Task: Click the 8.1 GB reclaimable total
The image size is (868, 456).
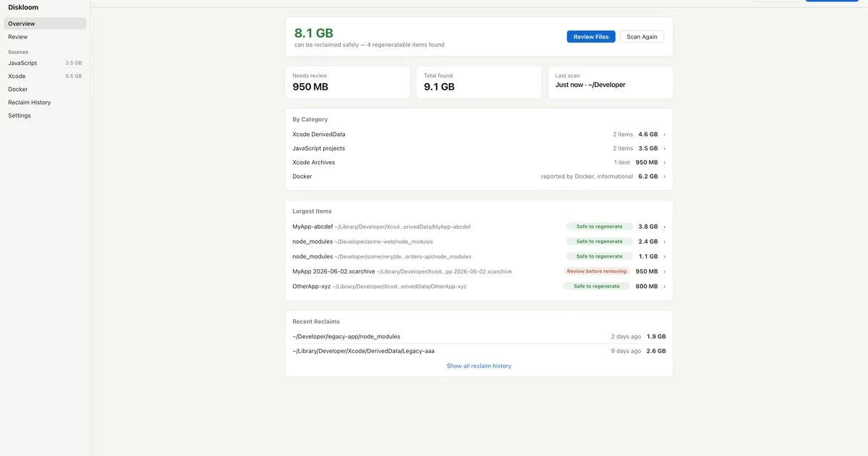Action: pos(314,33)
